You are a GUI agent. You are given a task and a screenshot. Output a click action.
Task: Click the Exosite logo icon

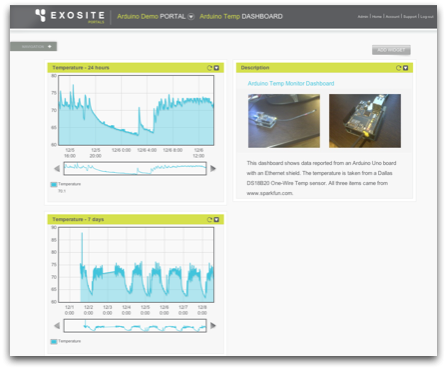coord(40,15)
